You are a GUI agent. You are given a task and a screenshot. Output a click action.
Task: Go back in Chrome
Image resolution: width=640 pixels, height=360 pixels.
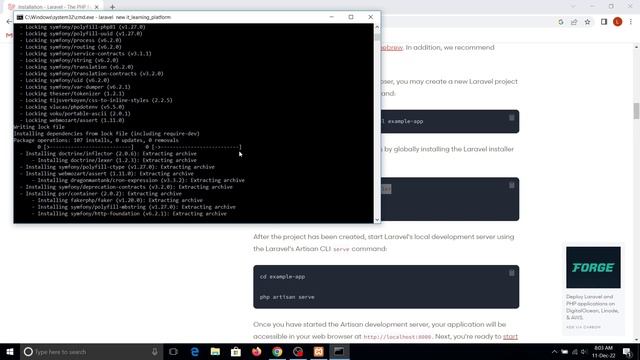pos(9,22)
